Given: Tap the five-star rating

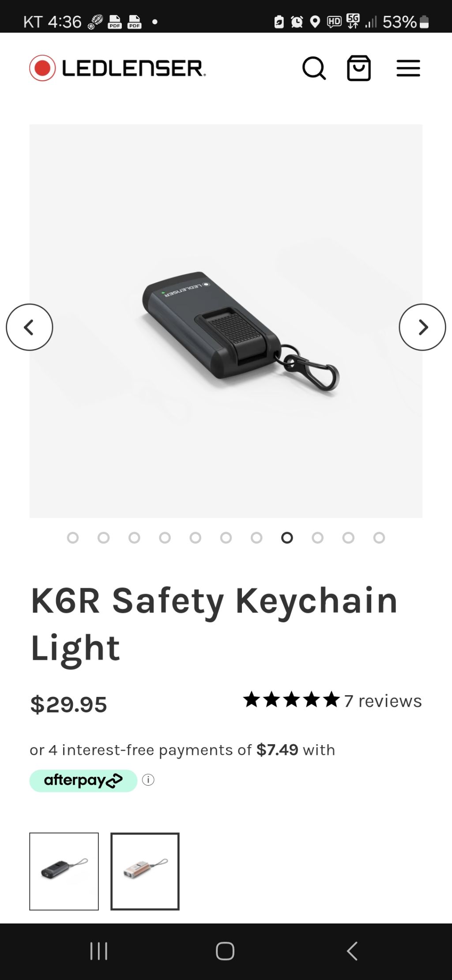Looking at the screenshot, I should tap(291, 700).
